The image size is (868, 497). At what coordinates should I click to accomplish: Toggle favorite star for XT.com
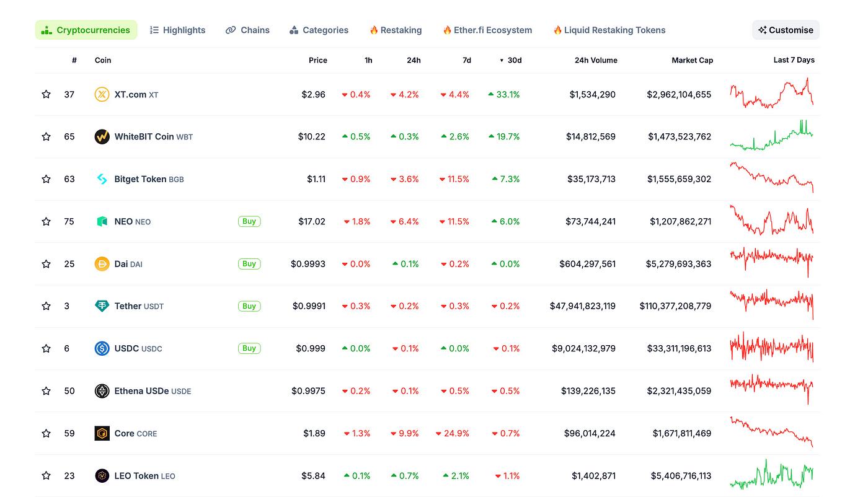coord(46,94)
